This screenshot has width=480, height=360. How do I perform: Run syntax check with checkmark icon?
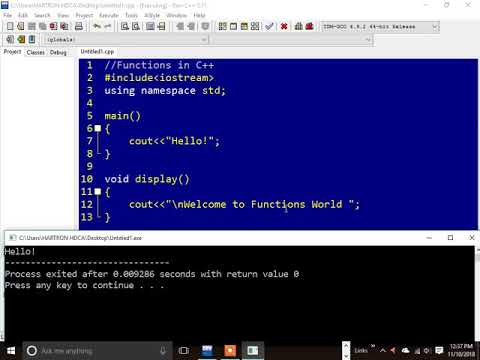(269, 26)
